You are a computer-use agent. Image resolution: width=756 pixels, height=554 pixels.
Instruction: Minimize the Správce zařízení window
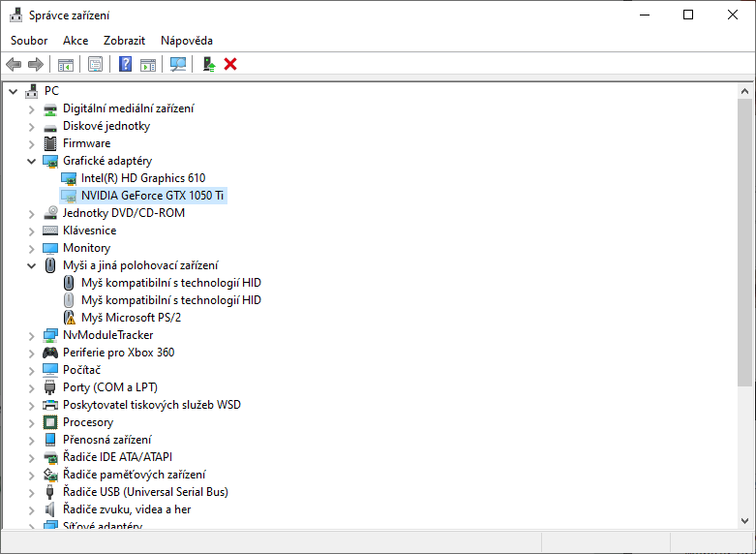645,15
